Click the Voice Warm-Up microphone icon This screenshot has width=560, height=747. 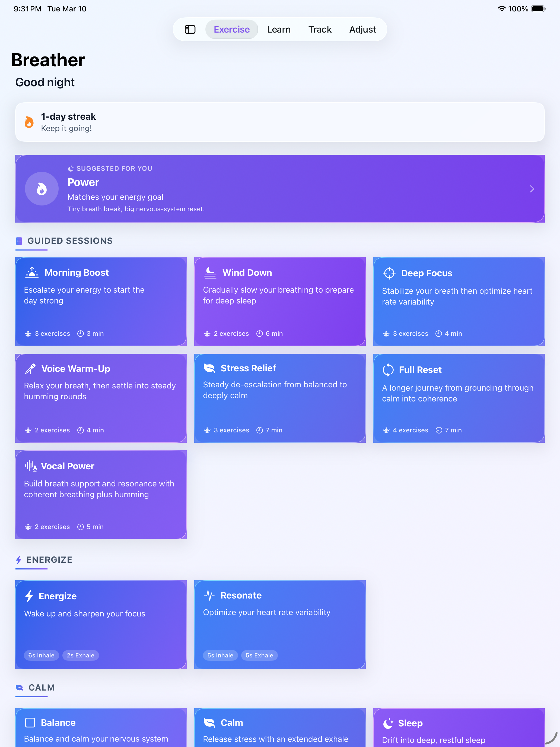click(x=30, y=369)
